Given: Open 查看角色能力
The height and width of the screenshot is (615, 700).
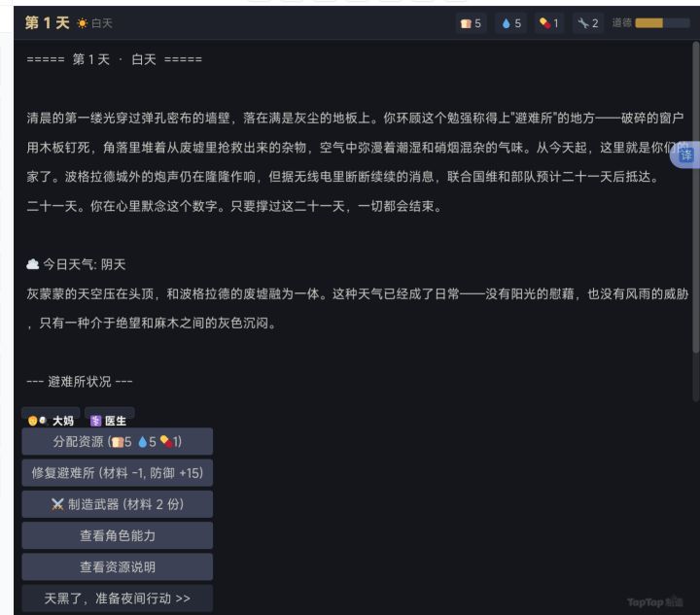Looking at the screenshot, I should [118, 535].
